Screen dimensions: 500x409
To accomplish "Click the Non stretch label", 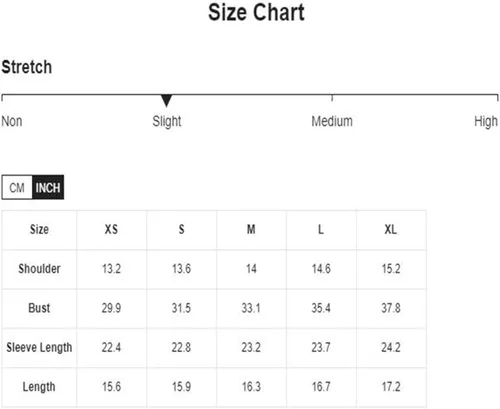I will (12, 121).
